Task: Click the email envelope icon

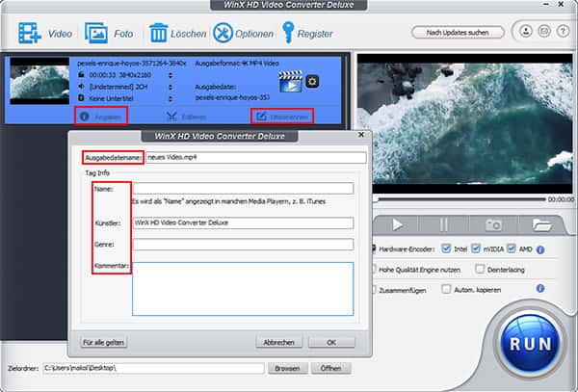Action: pos(544,31)
